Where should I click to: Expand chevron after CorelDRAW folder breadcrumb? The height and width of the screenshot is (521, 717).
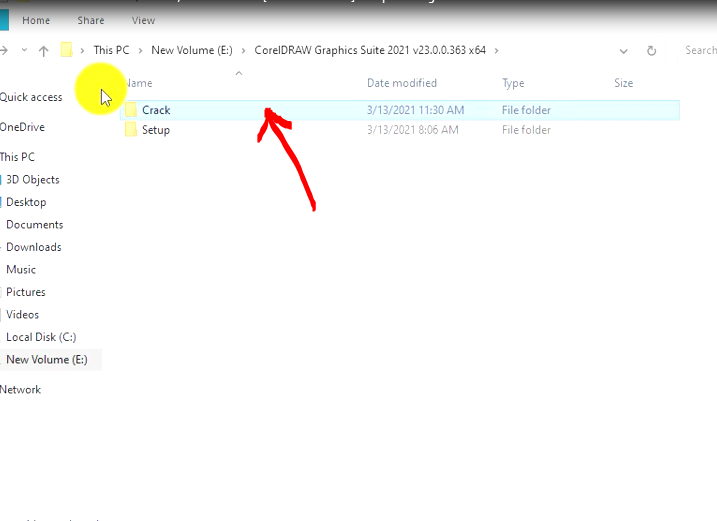click(496, 51)
